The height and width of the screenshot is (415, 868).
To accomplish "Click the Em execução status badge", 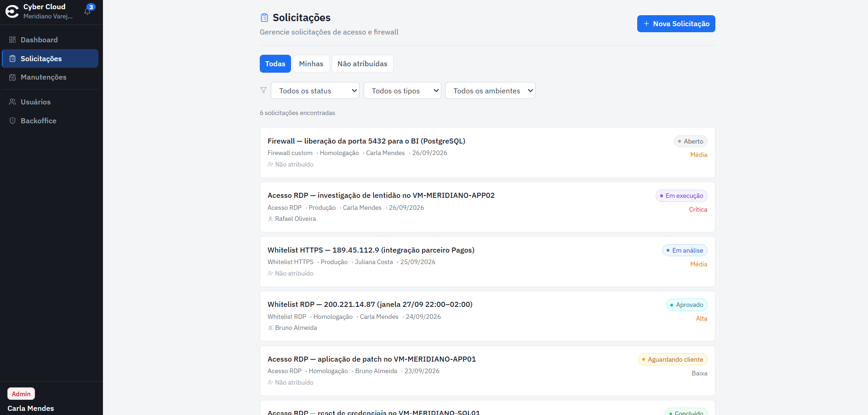I will point(681,196).
